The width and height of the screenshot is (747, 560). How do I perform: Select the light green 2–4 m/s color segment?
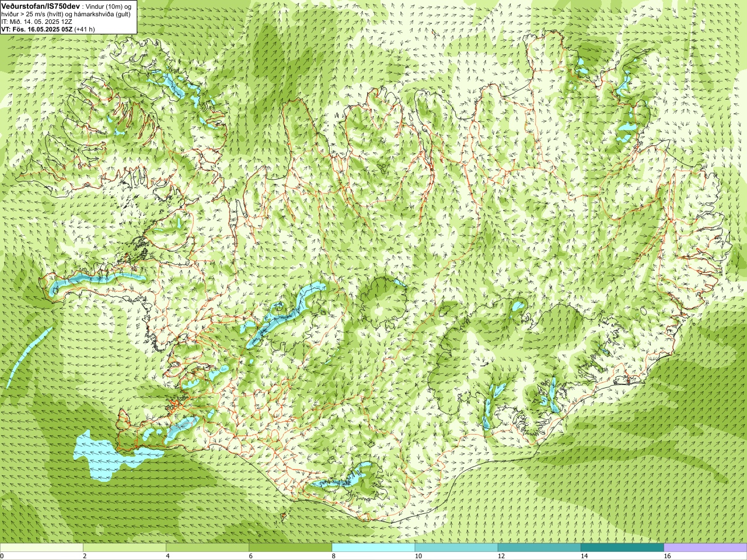click(x=124, y=548)
